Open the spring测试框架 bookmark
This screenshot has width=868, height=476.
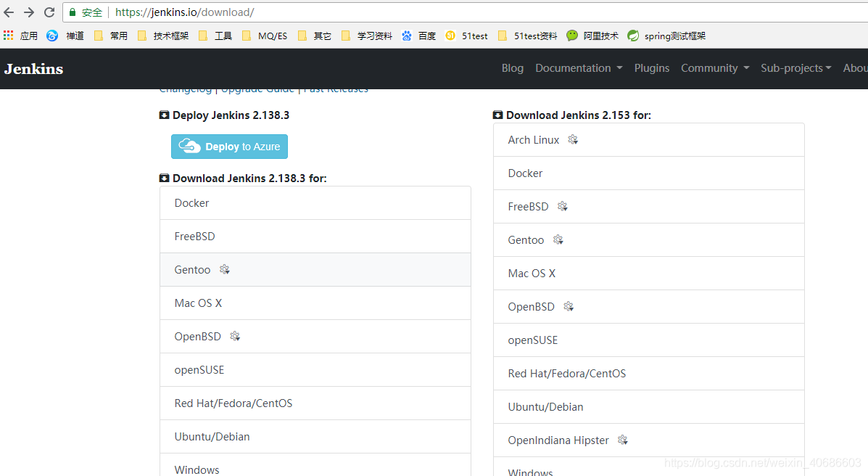click(x=666, y=36)
